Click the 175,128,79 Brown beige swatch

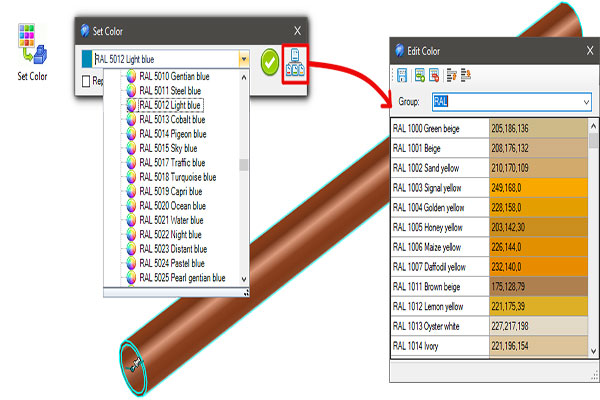coord(539,286)
